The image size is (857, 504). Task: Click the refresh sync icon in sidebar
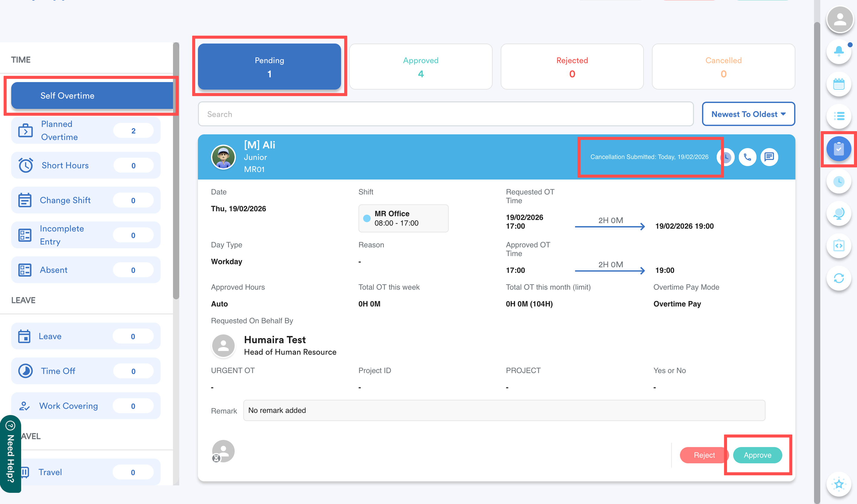pyautogui.click(x=839, y=278)
